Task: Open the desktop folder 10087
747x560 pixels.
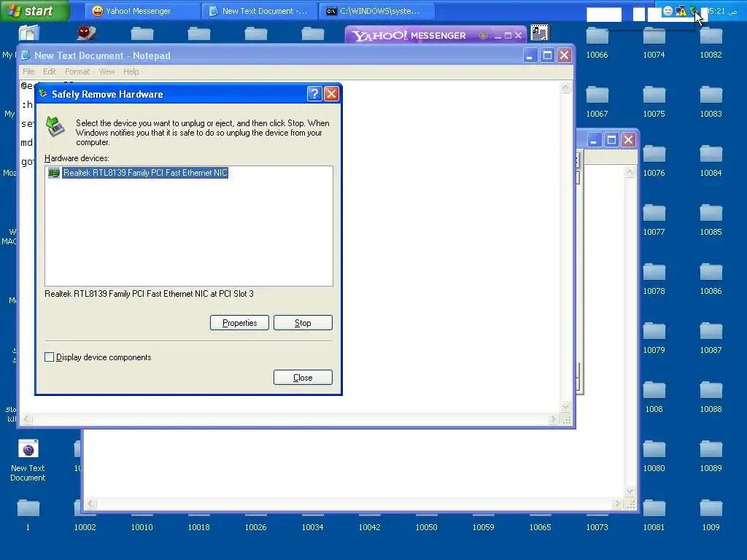Action: pyautogui.click(x=711, y=338)
